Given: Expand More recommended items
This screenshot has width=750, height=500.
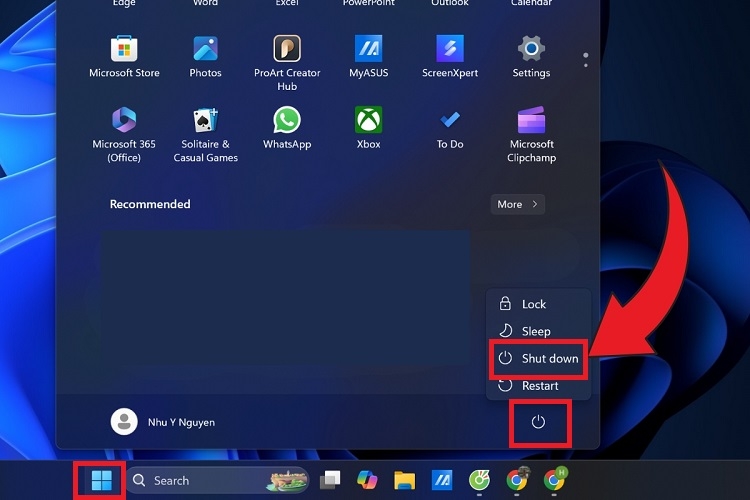Looking at the screenshot, I should (x=518, y=204).
